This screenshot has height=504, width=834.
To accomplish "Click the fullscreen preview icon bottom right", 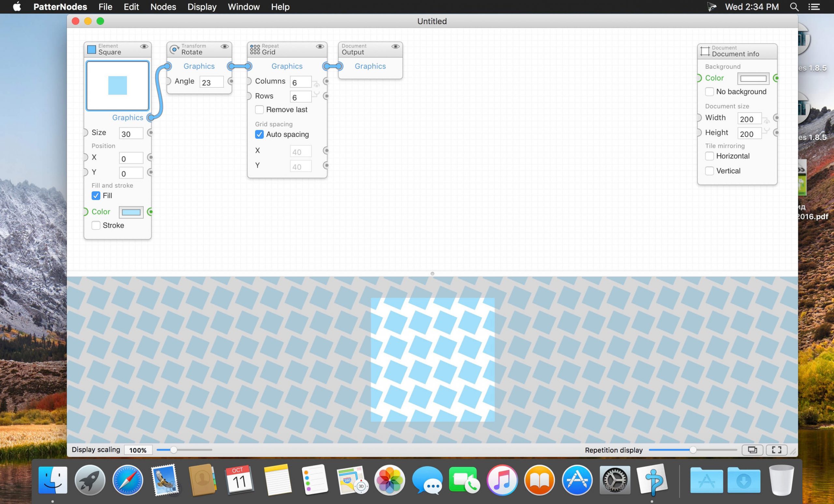I will pos(776,450).
